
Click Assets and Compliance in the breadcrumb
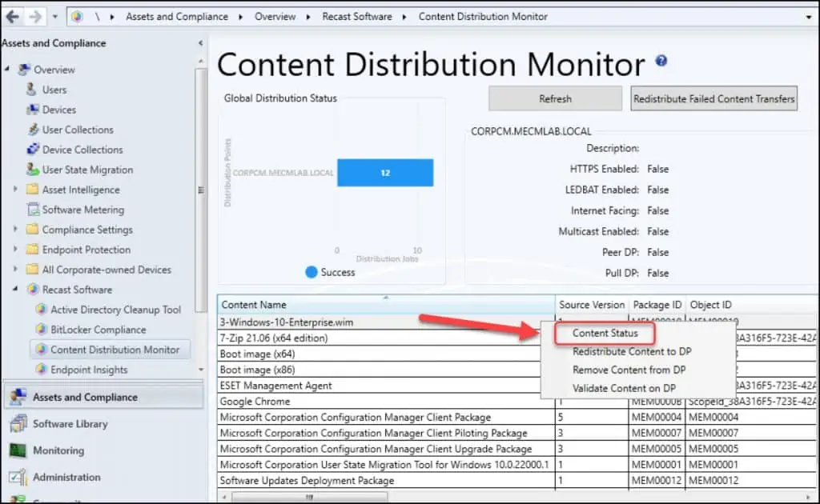click(x=177, y=17)
